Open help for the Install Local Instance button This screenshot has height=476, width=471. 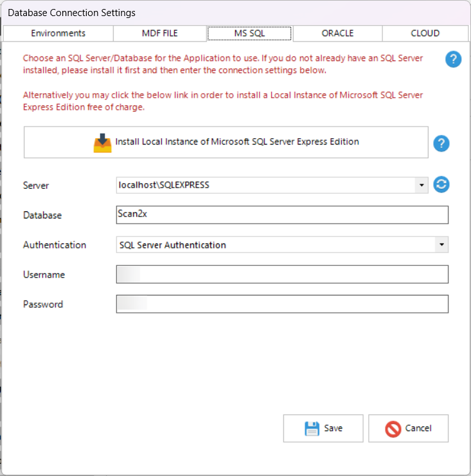(x=441, y=144)
